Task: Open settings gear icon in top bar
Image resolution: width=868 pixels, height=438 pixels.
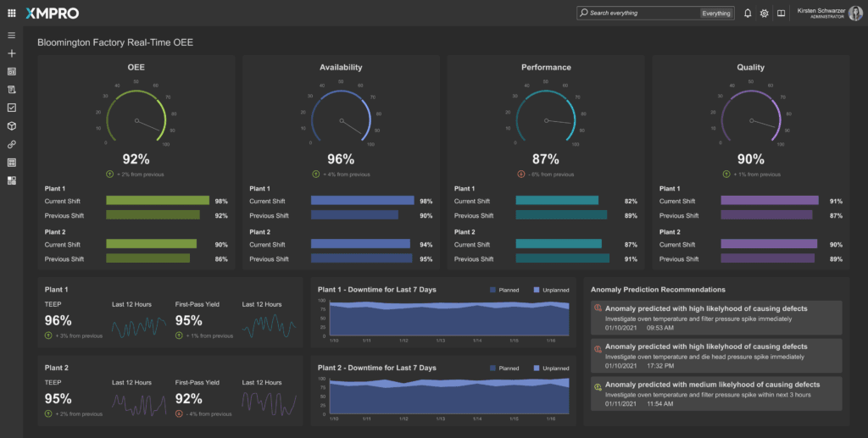Action: (764, 14)
